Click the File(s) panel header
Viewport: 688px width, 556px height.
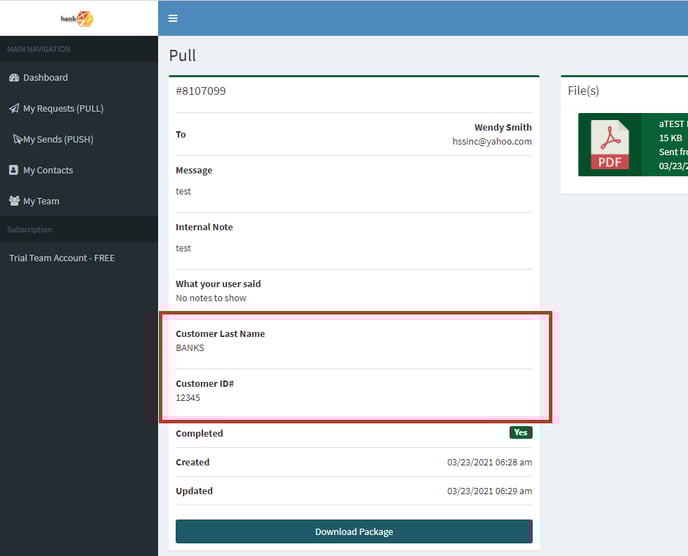(584, 91)
